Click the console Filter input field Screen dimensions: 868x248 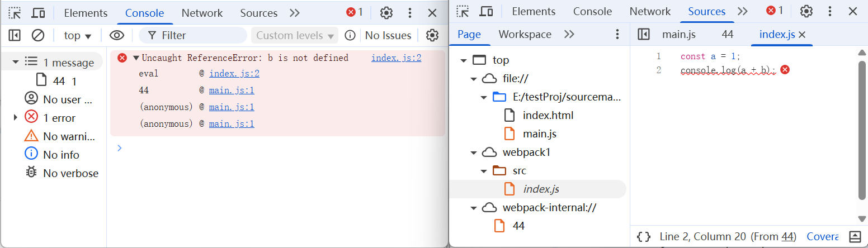point(199,35)
